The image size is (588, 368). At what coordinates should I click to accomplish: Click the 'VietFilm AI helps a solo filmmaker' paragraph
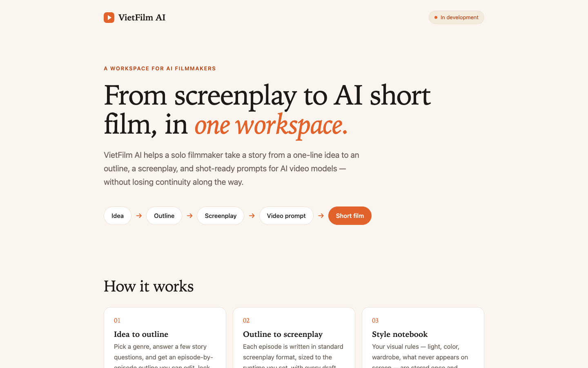pyautogui.click(x=232, y=168)
